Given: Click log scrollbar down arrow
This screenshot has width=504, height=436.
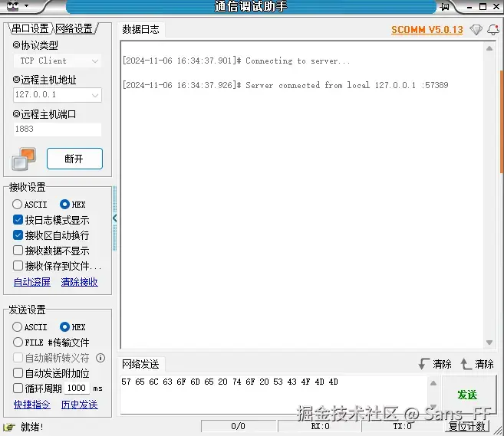Looking at the screenshot, I should 489,343.
